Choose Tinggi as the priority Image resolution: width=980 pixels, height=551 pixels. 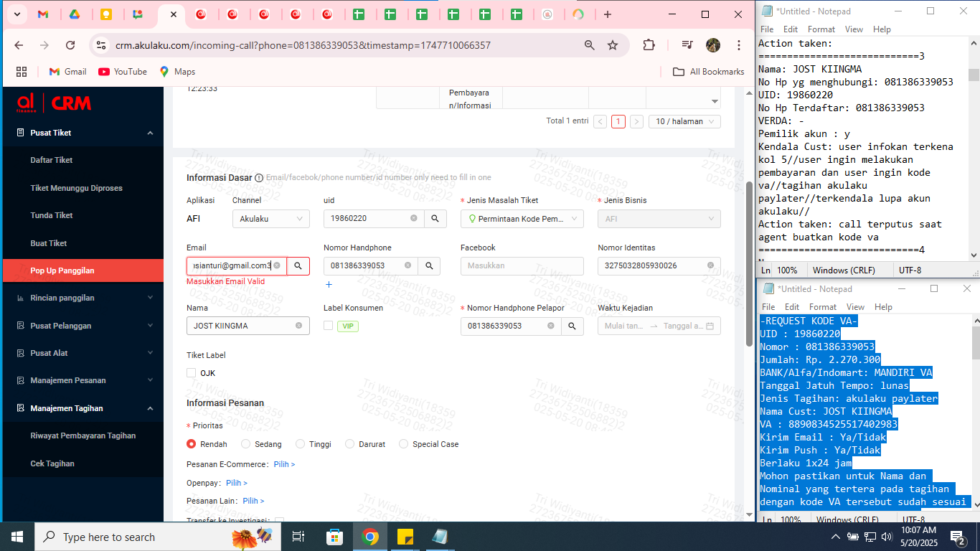coord(301,444)
